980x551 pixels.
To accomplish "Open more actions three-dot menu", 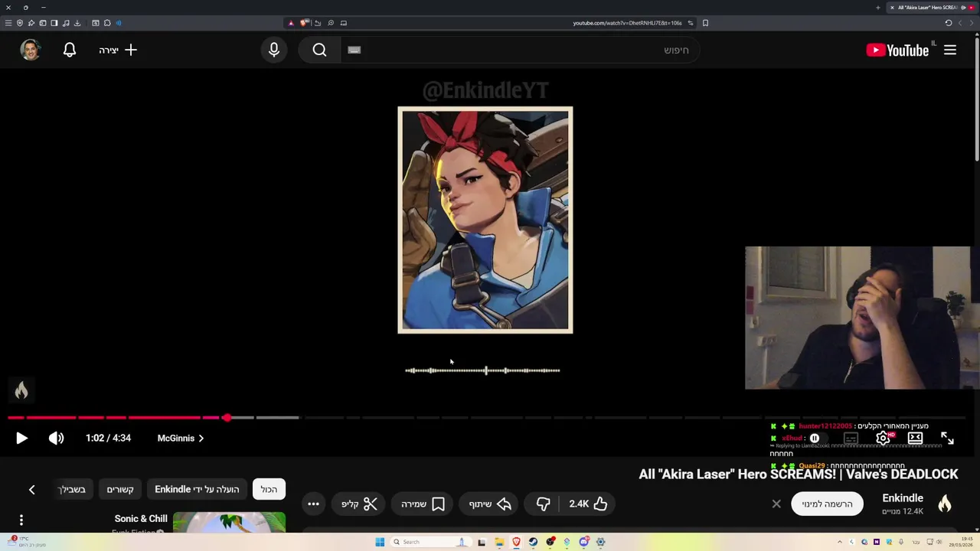I will tap(313, 504).
